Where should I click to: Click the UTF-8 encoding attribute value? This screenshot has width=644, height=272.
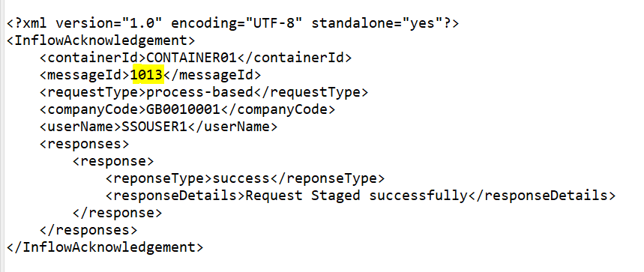pos(274,23)
